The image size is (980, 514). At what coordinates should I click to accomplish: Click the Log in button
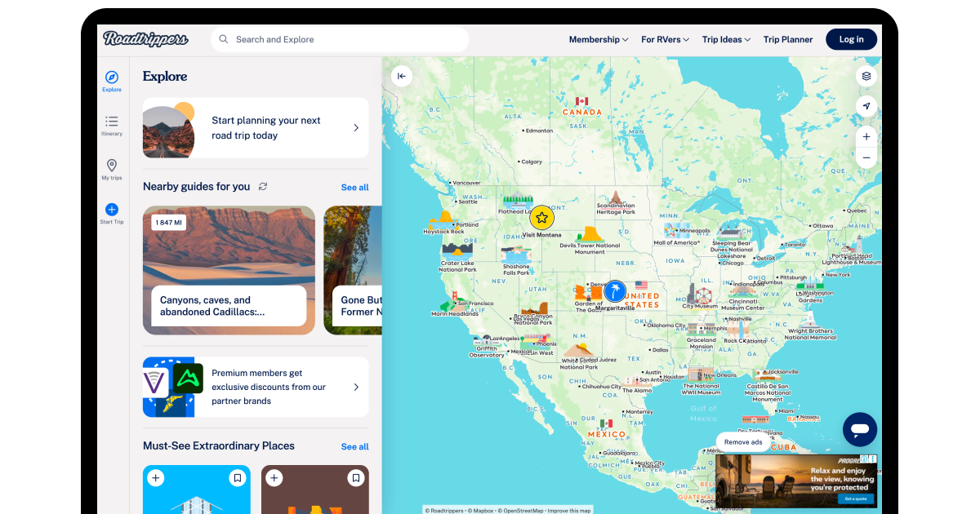tap(851, 39)
